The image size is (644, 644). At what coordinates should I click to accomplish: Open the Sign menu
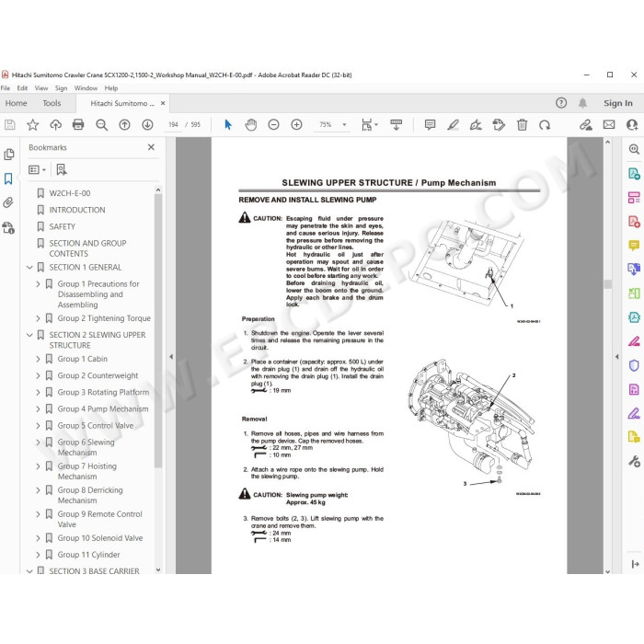(x=62, y=88)
